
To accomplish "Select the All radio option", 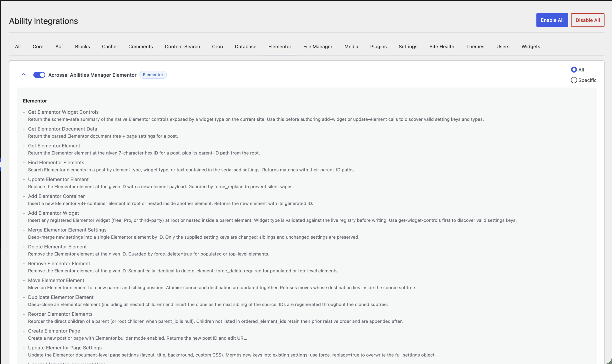I will coord(574,70).
